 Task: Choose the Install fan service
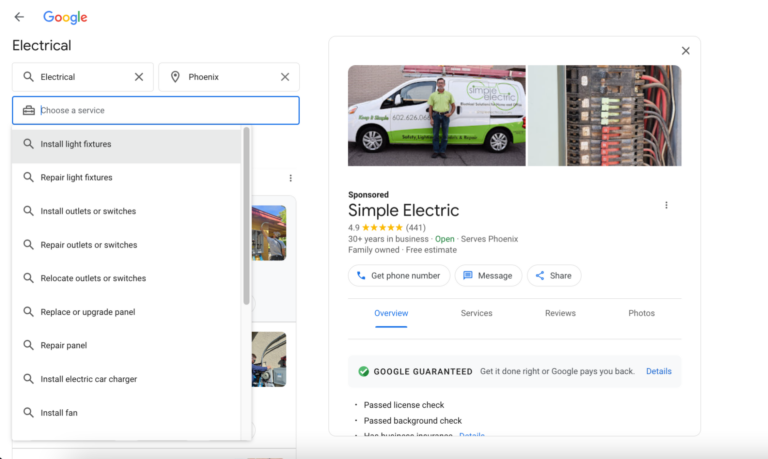coord(126,413)
